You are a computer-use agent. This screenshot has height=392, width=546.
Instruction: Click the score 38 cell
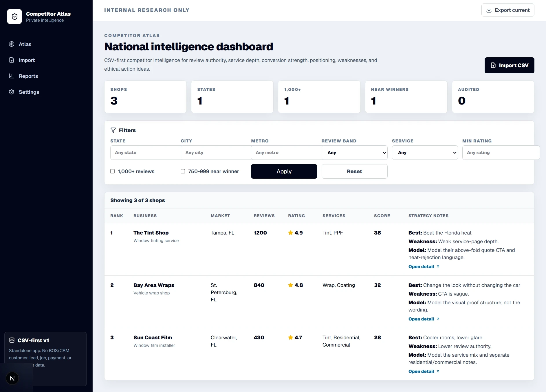click(x=378, y=232)
